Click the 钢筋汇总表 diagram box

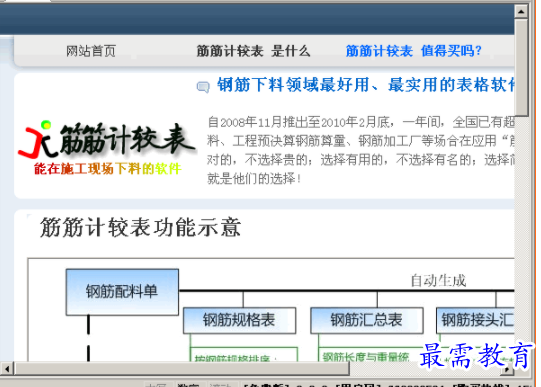[x=367, y=320]
